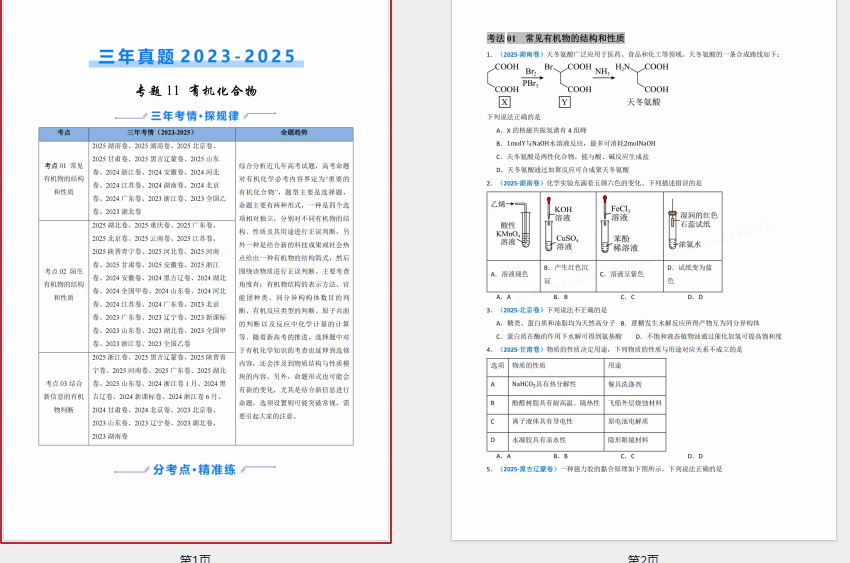850x563 pixels.
Task: Click the boxed Y compound label
Action: pyautogui.click(x=565, y=102)
